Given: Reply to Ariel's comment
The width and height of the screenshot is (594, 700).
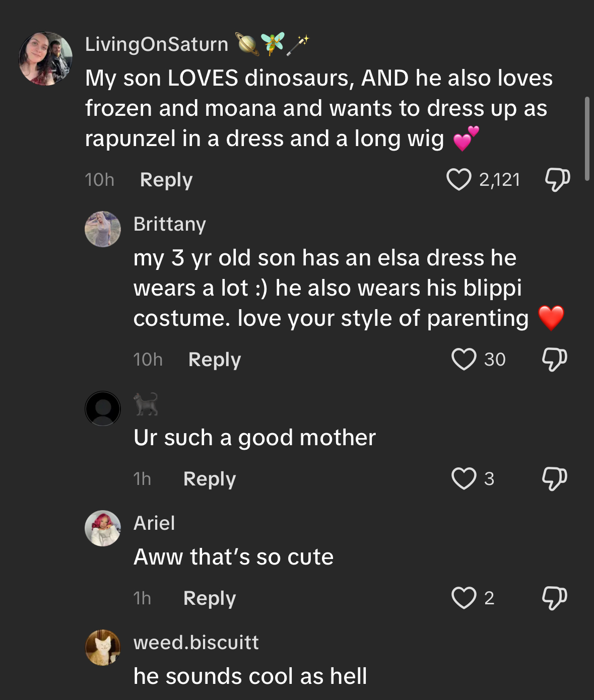Looking at the screenshot, I should [x=210, y=598].
